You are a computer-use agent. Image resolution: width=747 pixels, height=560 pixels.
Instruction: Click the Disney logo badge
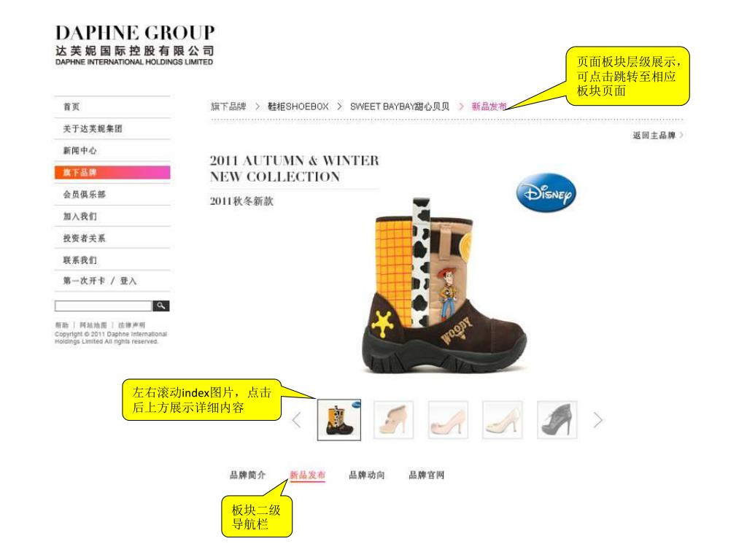[546, 192]
